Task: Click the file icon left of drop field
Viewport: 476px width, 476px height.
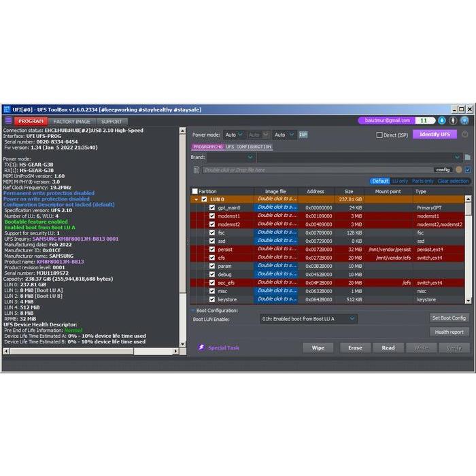Action: [196, 170]
